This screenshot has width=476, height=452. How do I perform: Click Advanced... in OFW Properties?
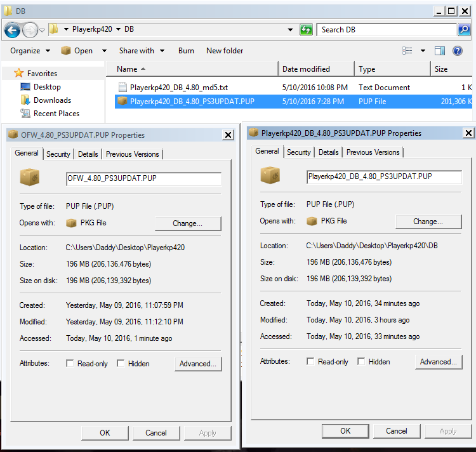coord(198,364)
